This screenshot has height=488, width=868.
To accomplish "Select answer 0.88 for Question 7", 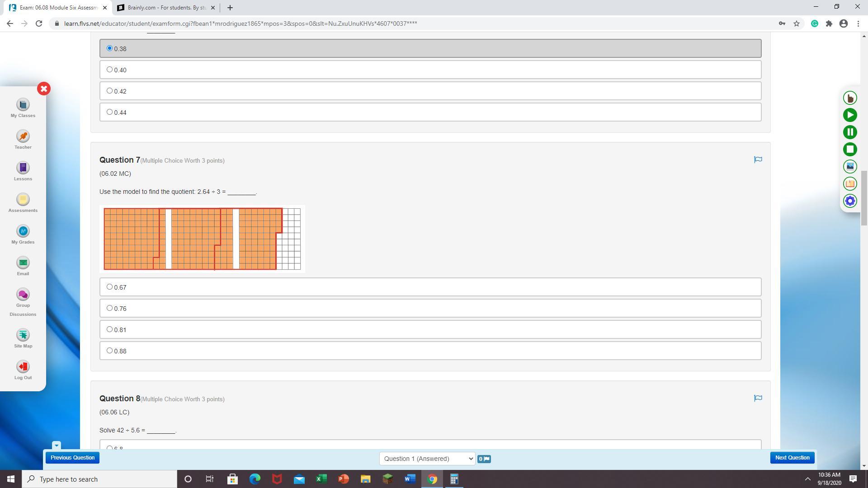I will (109, 351).
